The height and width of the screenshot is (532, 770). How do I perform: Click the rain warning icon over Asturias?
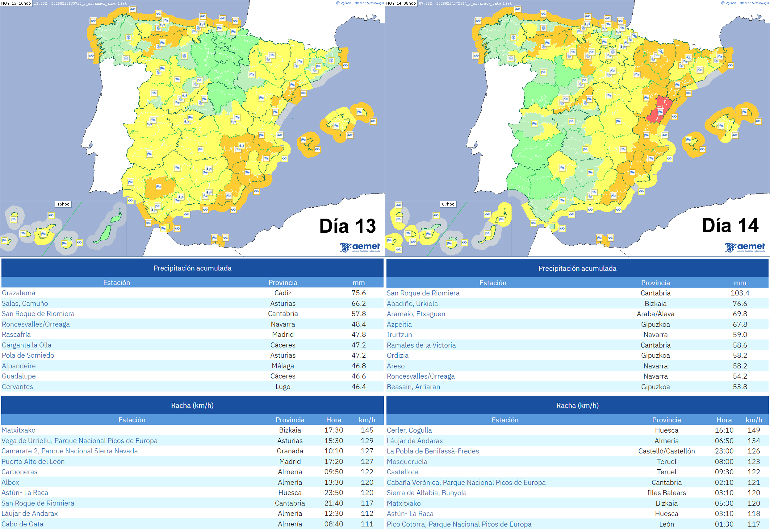click(x=162, y=24)
